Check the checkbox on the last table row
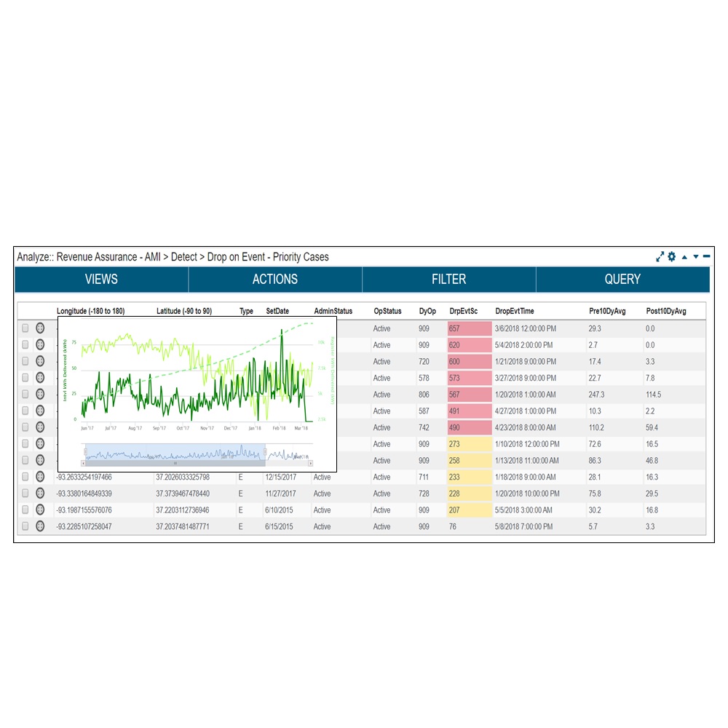Image resolution: width=728 pixels, height=728 pixels. [x=25, y=526]
